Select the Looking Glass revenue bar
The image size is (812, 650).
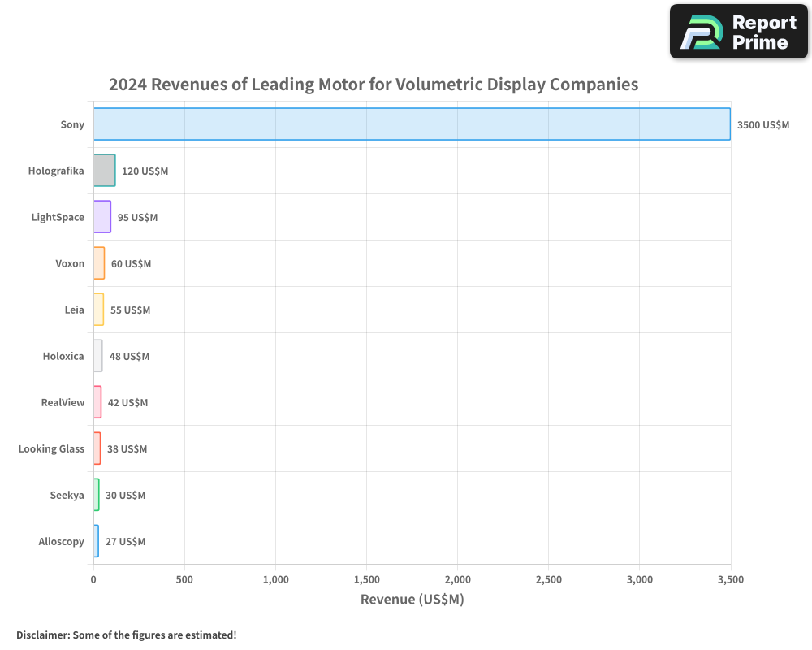click(x=96, y=448)
